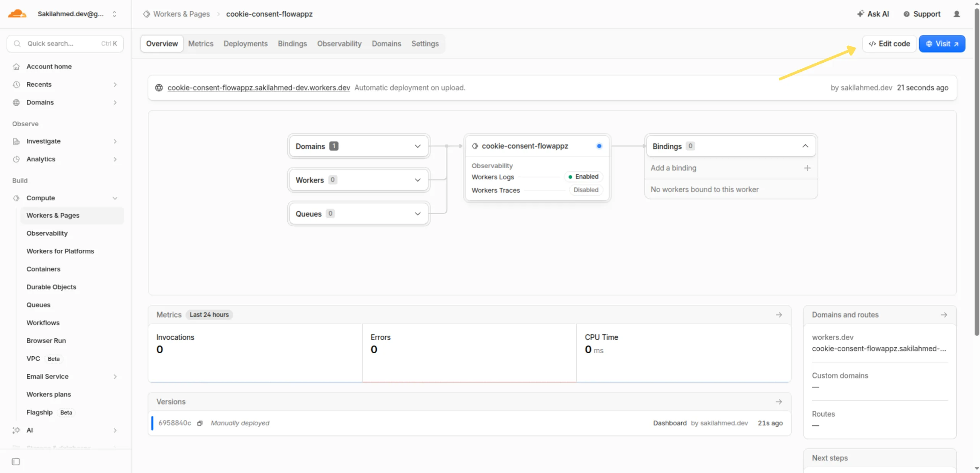
Task: Click the Cloudflare logo icon
Action: [17, 14]
